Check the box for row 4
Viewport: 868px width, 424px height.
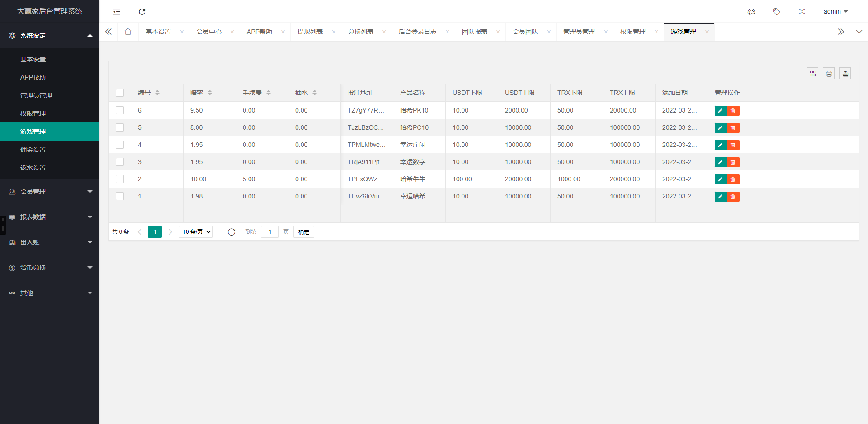120,145
